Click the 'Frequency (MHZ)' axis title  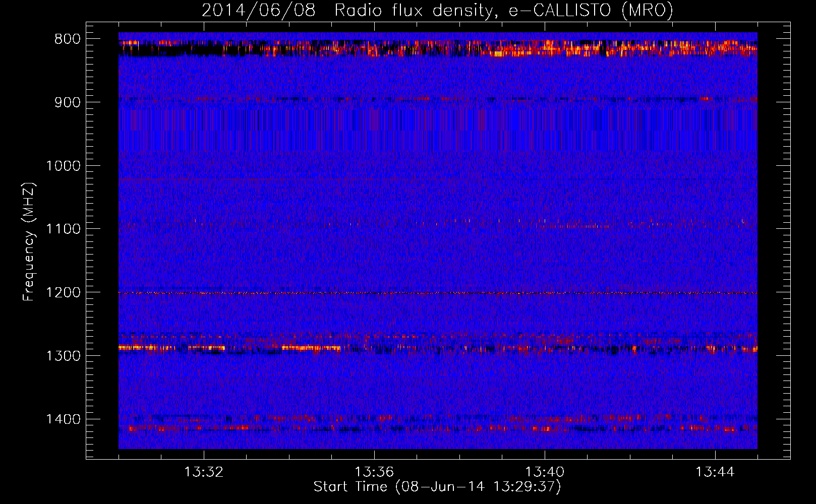coord(29,242)
